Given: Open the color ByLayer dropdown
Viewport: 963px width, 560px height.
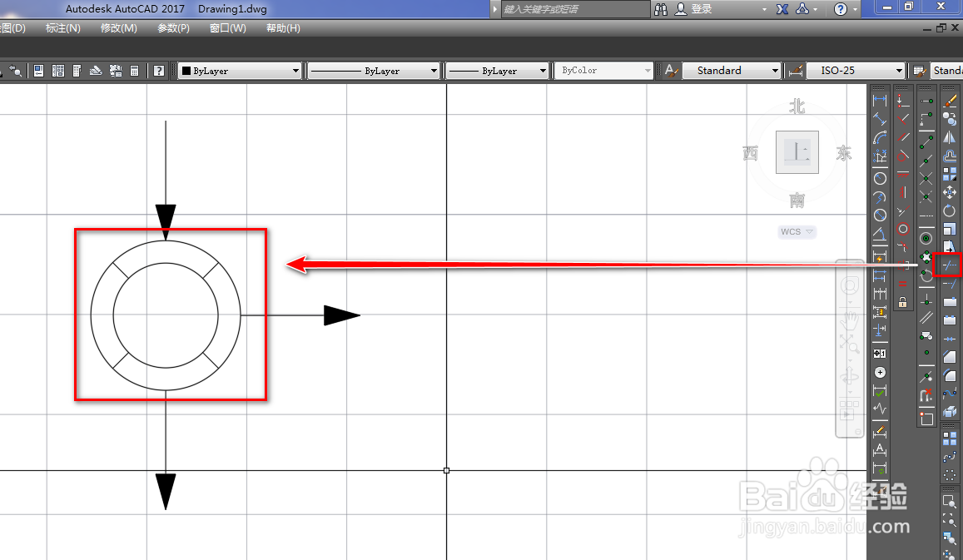Looking at the screenshot, I should (241, 71).
